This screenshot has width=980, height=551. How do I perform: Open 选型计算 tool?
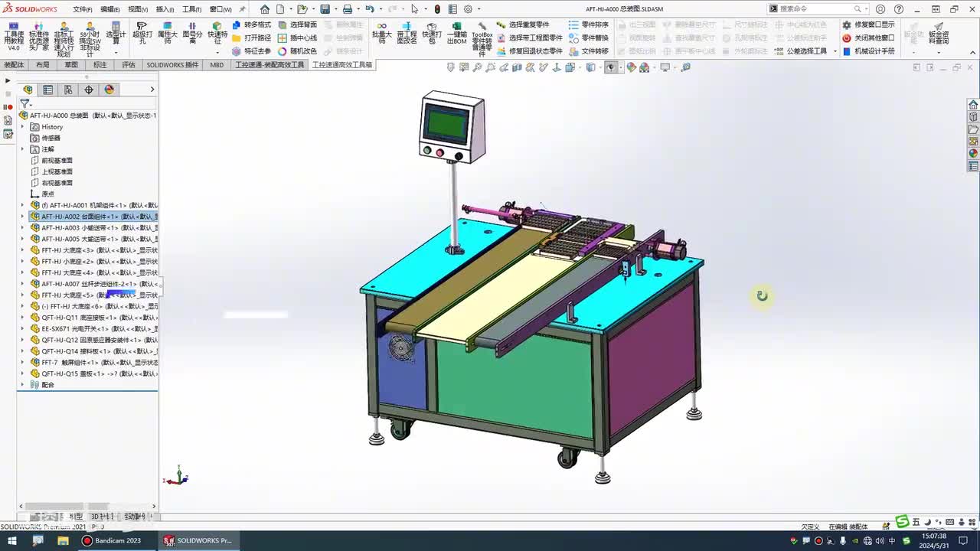coord(116,34)
